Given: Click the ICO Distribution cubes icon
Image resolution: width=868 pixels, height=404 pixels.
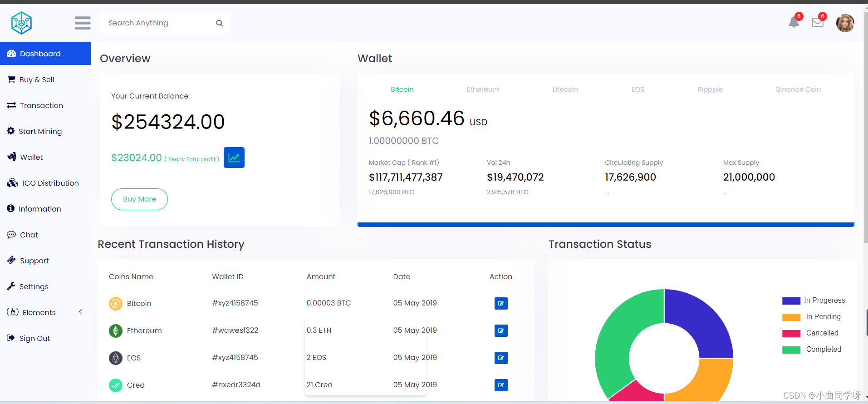Looking at the screenshot, I should (x=12, y=182).
